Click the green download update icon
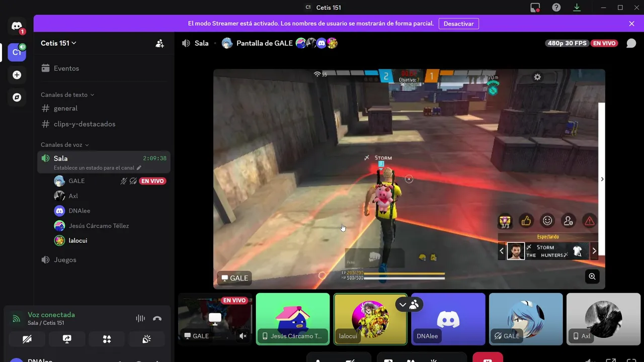 coord(577,8)
